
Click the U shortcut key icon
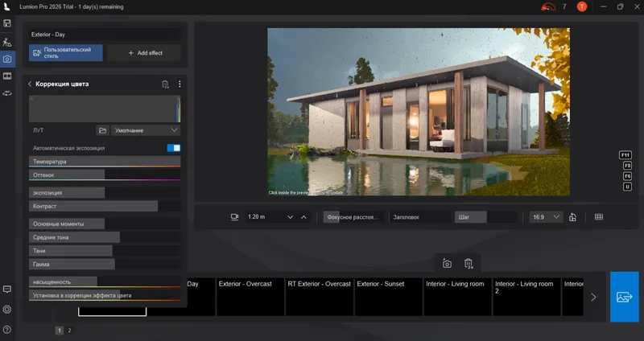pos(627,187)
